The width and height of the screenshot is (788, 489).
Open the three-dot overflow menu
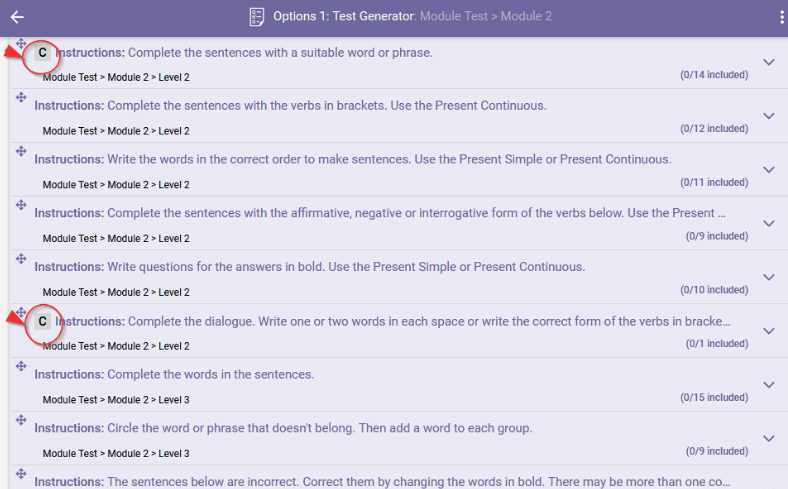tap(781, 17)
